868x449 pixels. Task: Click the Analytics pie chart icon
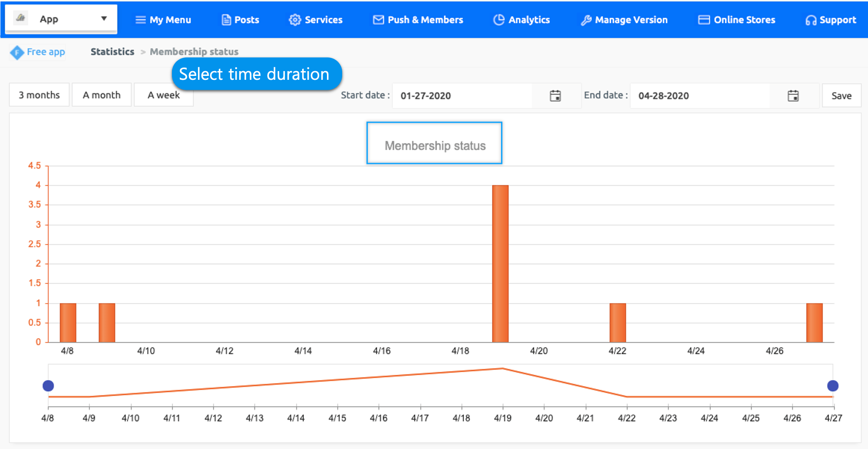point(499,20)
